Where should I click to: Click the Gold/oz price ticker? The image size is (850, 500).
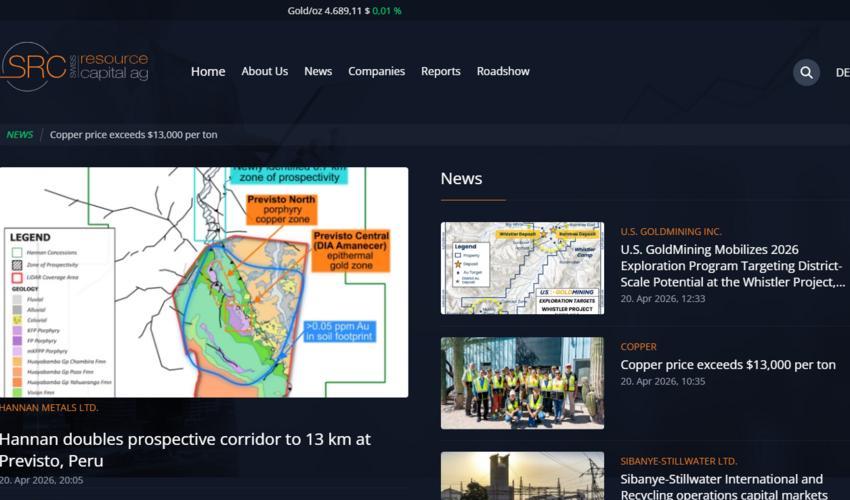click(344, 11)
